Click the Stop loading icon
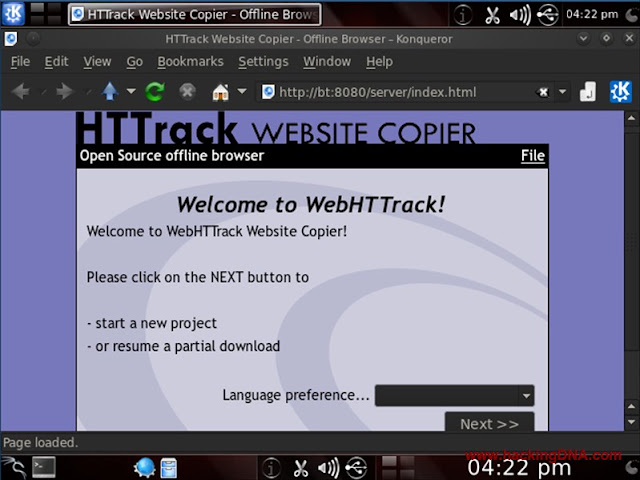The image size is (640, 480). pyautogui.click(x=187, y=91)
